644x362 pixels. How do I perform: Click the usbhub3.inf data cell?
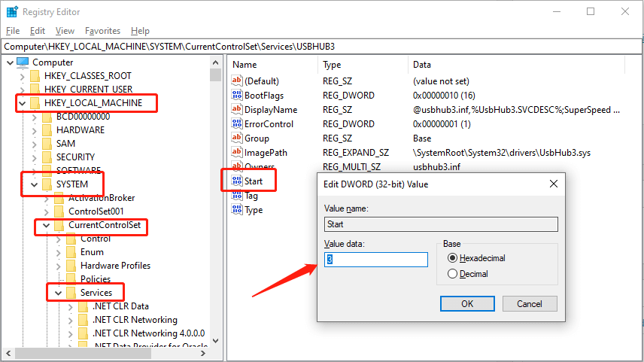pos(436,167)
